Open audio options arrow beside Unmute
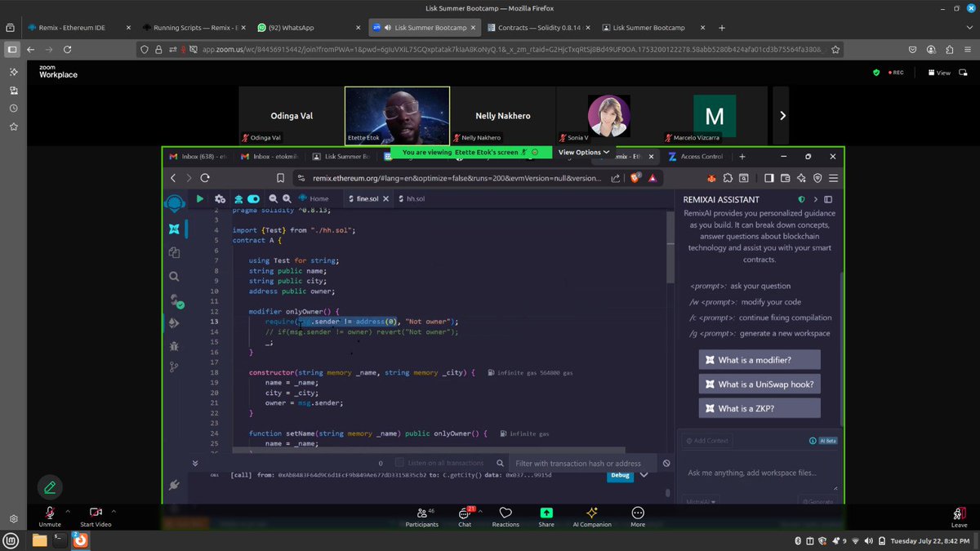The width and height of the screenshot is (980, 551). pos(68,512)
